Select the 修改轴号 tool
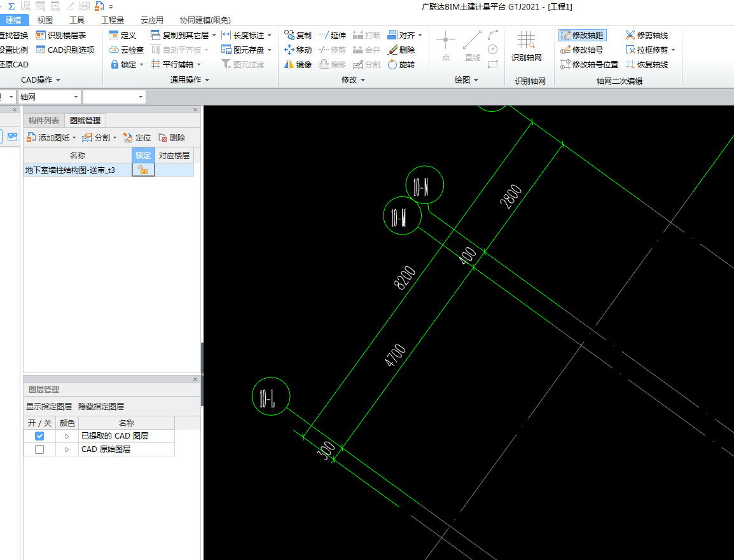The height and width of the screenshot is (560, 734). pos(582,50)
